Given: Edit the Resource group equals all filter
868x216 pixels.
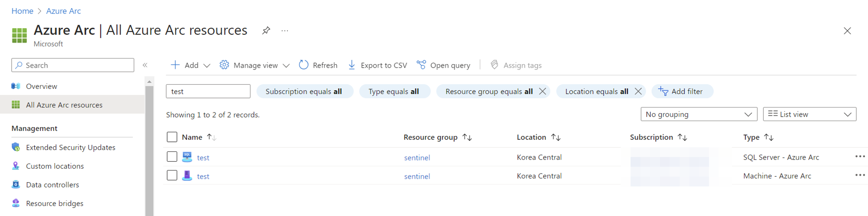Looking at the screenshot, I should tap(489, 91).
